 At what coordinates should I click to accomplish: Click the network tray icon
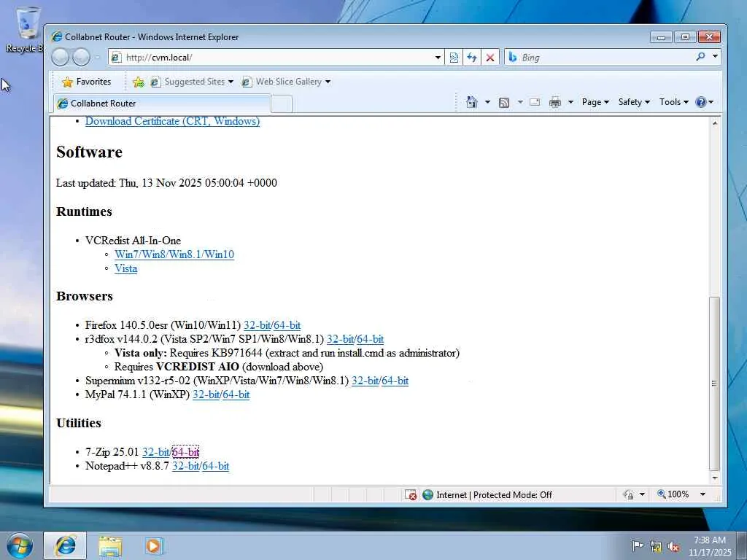tap(656, 547)
